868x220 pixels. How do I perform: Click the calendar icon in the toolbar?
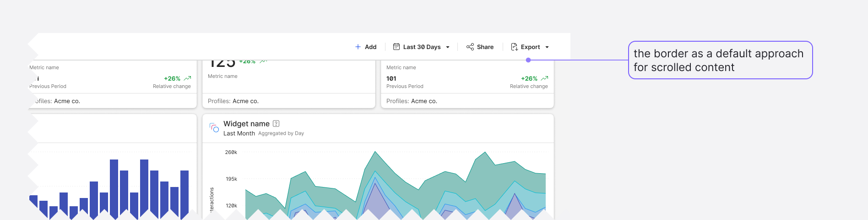(396, 47)
